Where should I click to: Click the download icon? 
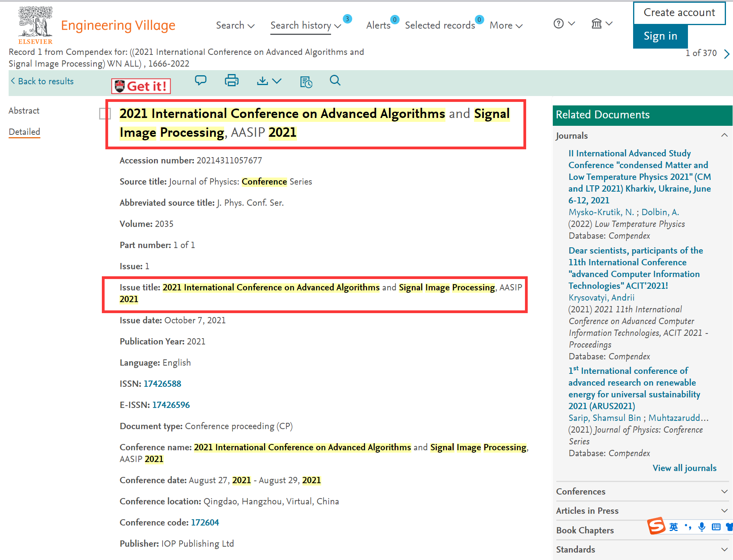(262, 81)
